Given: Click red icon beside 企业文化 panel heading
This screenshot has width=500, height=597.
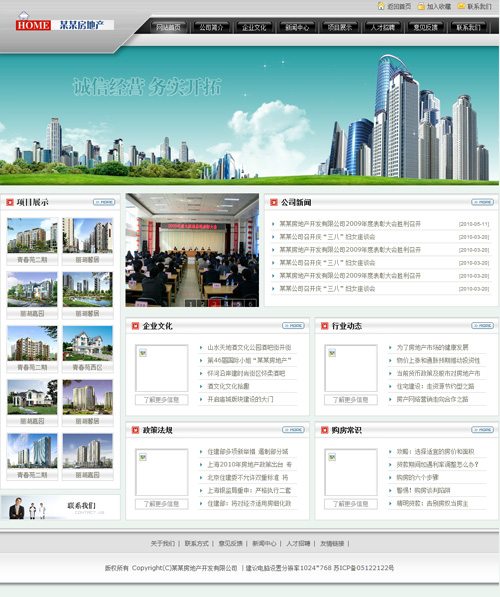Looking at the screenshot, I should [x=135, y=326].
